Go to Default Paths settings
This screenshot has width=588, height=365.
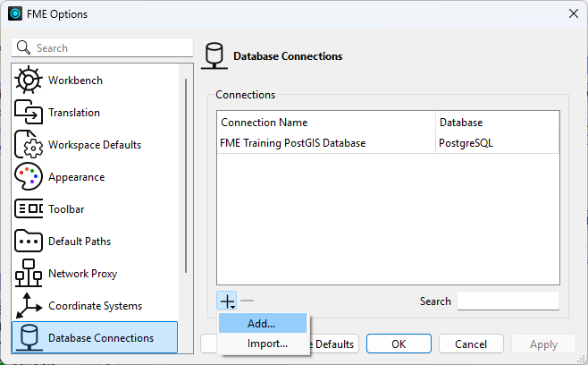pyautogui.click(x=95, y=241)
